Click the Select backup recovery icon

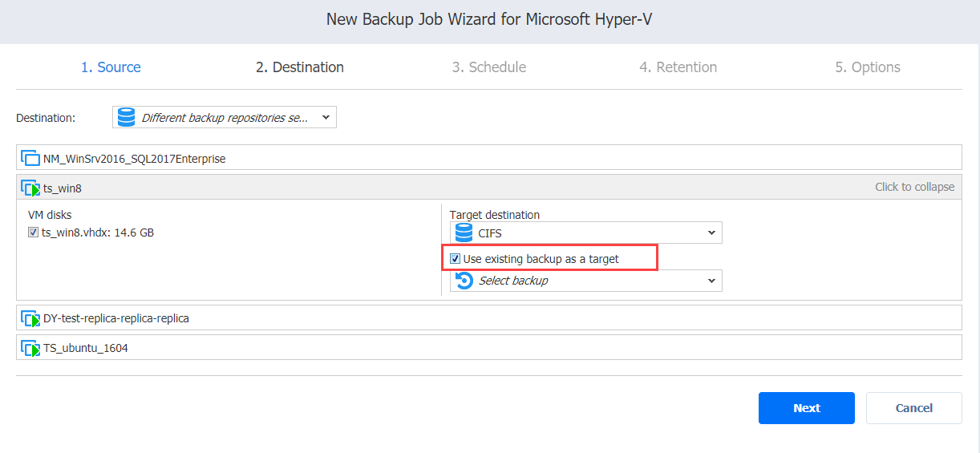[x=464, y=281]
